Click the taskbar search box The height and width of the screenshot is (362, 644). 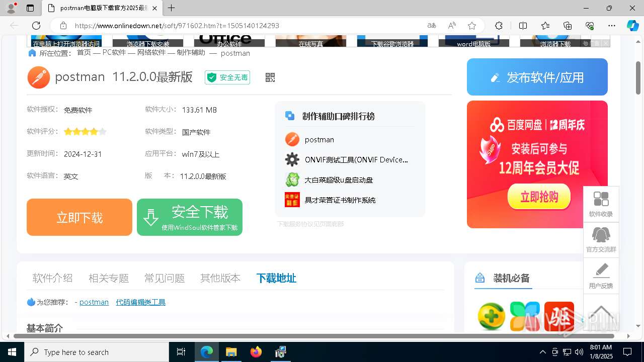click(x=97, y=352)
